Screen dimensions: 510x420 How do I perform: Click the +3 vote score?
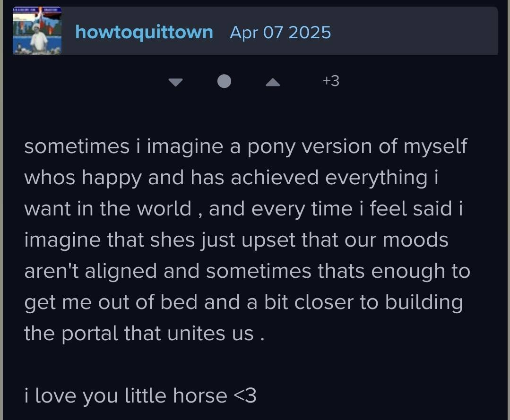pos(331,81)
